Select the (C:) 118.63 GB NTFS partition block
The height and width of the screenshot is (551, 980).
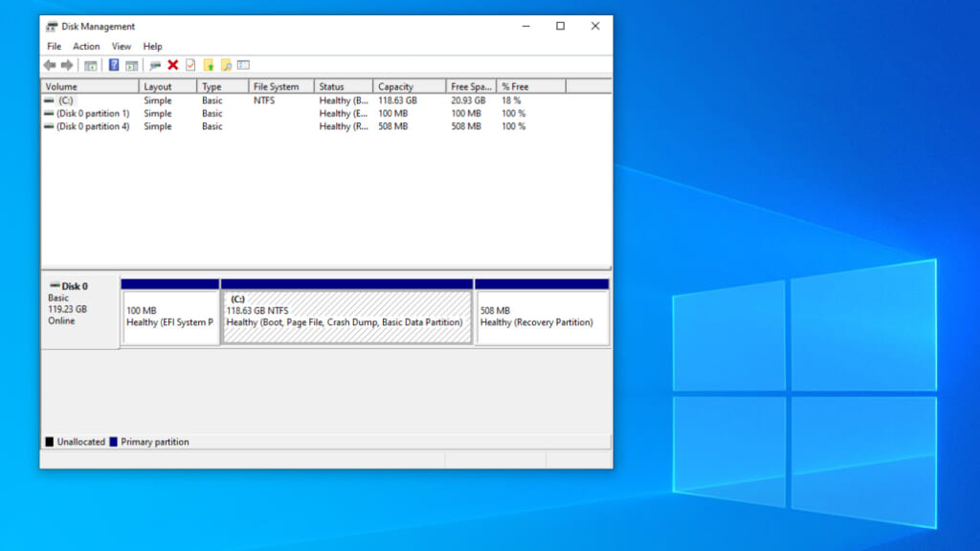click(x=346, y=312)
